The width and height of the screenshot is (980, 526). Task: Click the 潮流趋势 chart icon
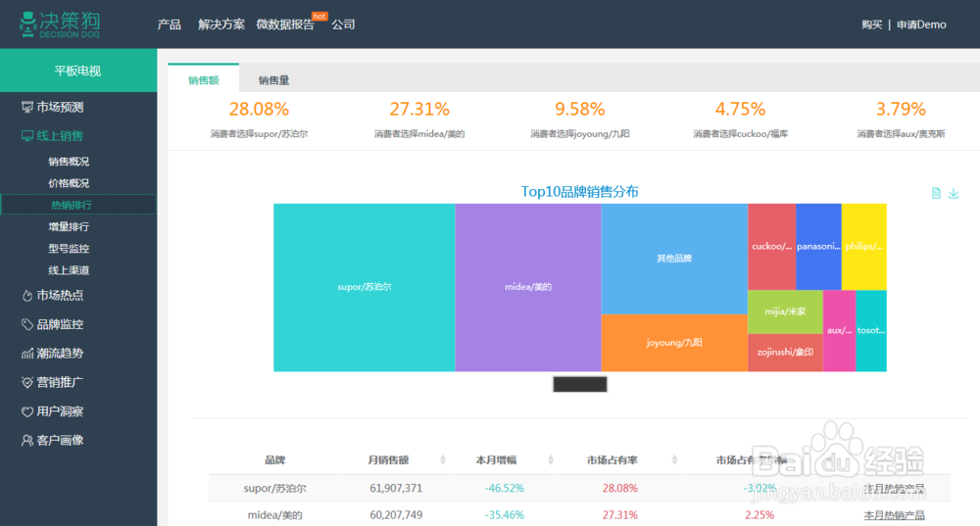coord(26,354)
